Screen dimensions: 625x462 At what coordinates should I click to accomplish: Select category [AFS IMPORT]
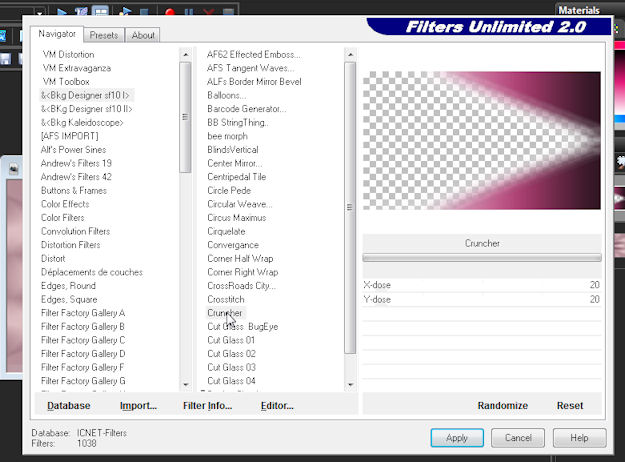tap(69, 136)
